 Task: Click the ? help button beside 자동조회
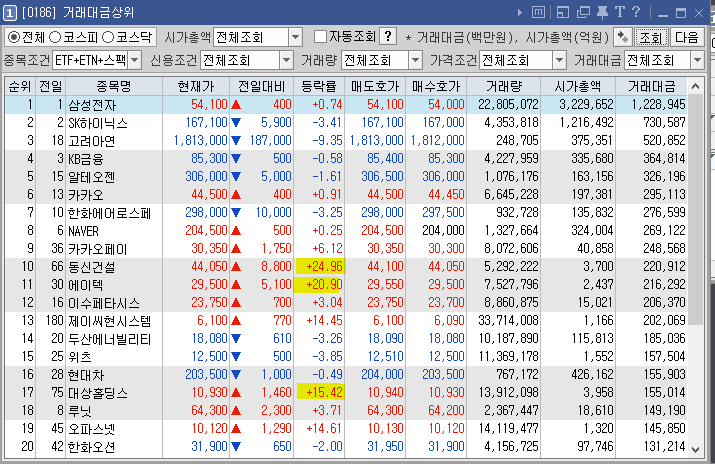click(x=388, y=36)
